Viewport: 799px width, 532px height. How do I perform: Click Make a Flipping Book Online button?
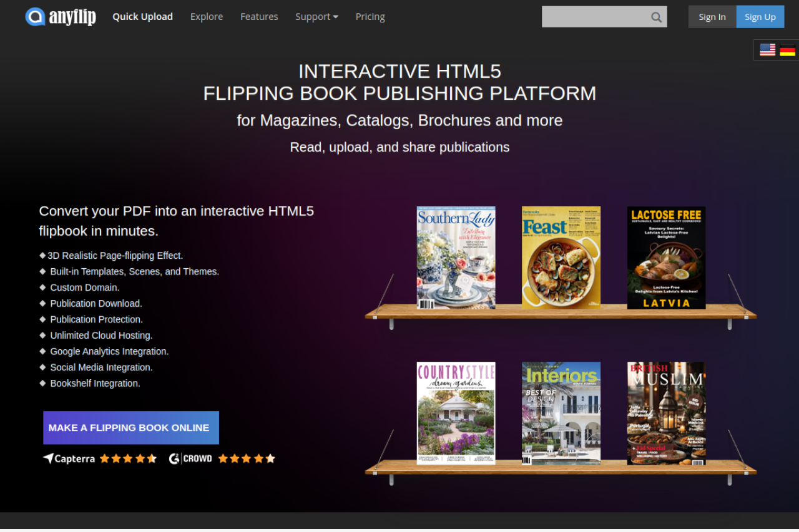[131, 428]
